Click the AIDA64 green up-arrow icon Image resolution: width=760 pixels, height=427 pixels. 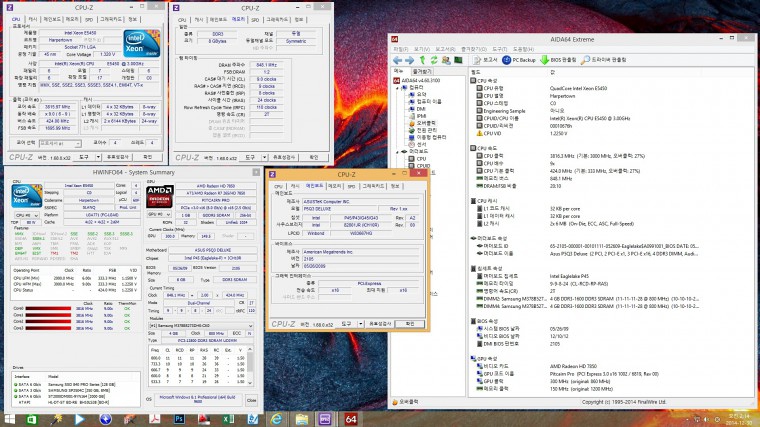pos(422,60)
